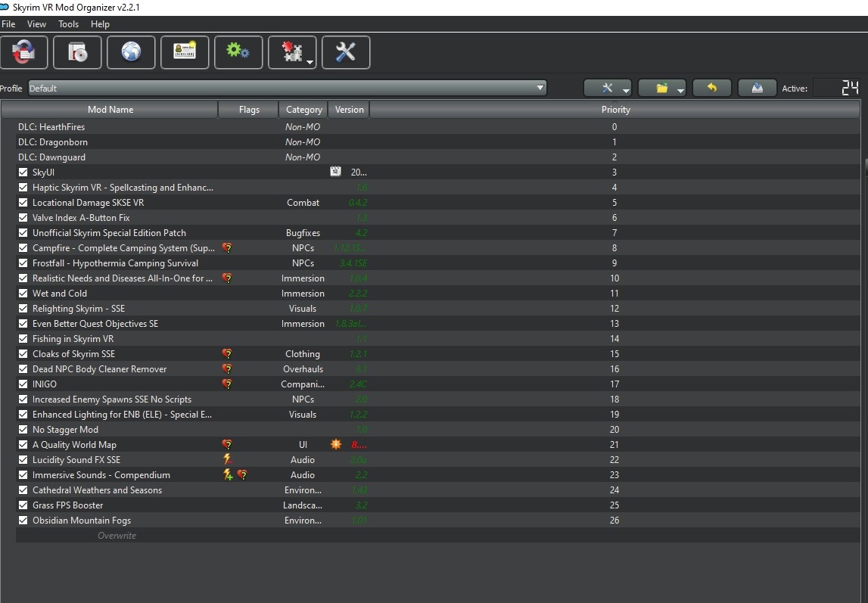Screen dimensions: 868x603
Task: Open the Profiles ID card icon
Action: click(185, 52)
